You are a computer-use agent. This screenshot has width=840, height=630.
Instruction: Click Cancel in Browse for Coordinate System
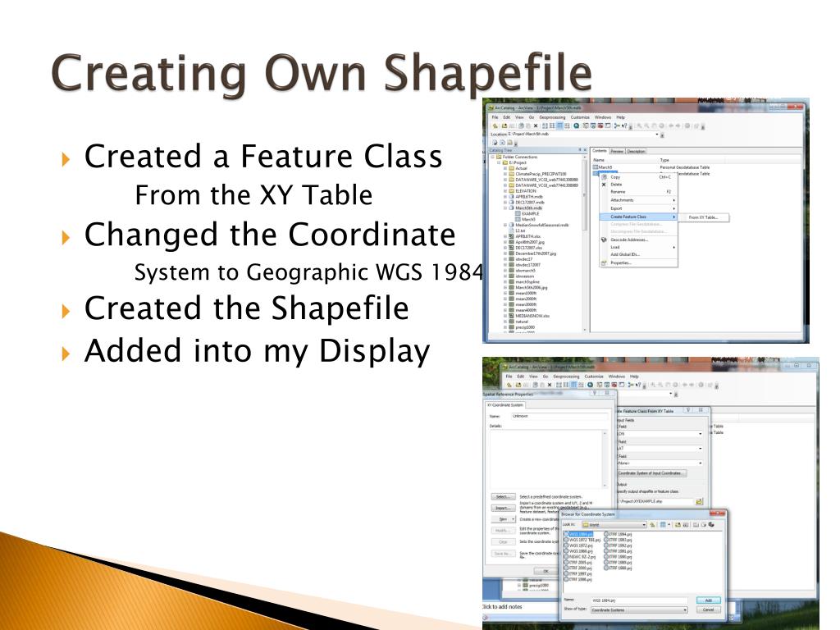pyautogui.click(x=708, y=609)
